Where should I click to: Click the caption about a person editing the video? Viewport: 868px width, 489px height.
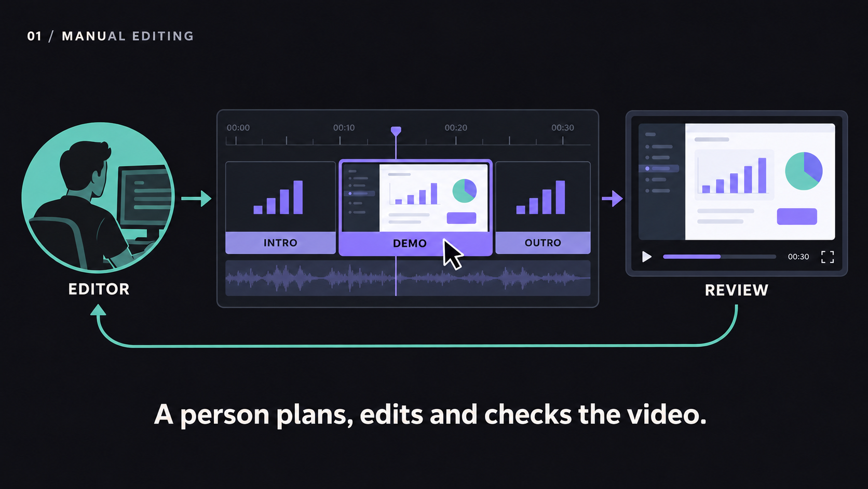430,415
